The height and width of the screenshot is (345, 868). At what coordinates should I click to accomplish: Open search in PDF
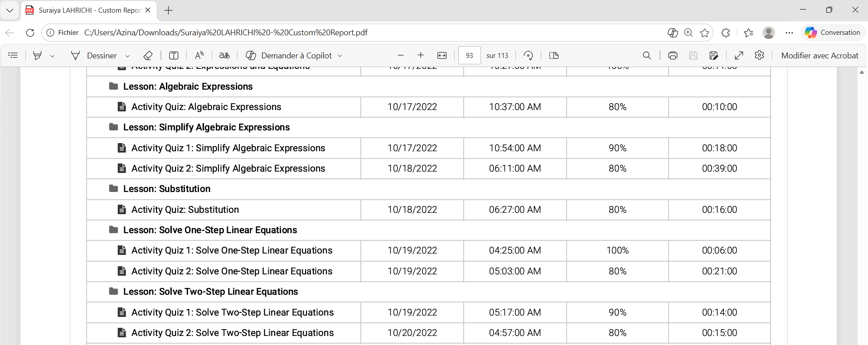[647, 55]
